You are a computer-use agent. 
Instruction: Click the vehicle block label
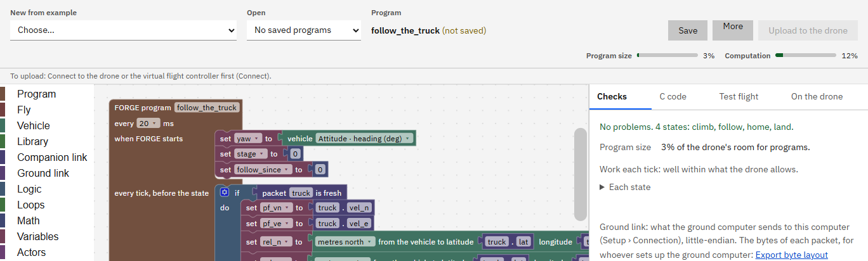tap(300, 139)
